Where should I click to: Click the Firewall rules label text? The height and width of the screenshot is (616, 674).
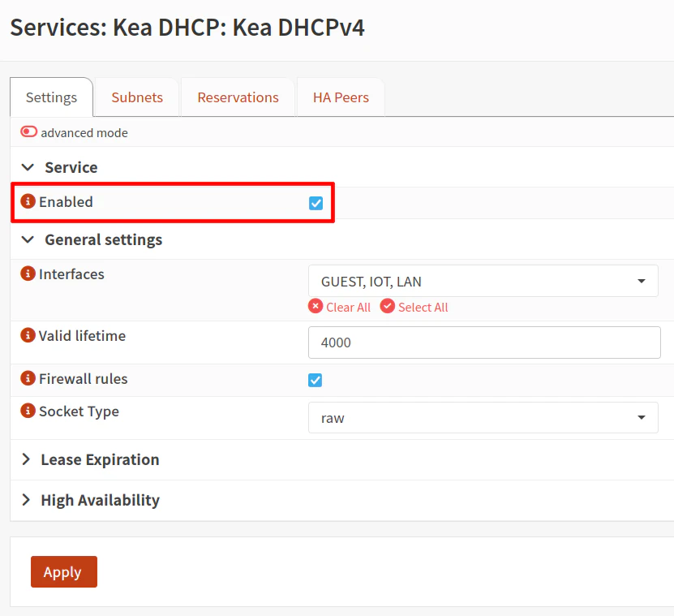click(84, 379)
